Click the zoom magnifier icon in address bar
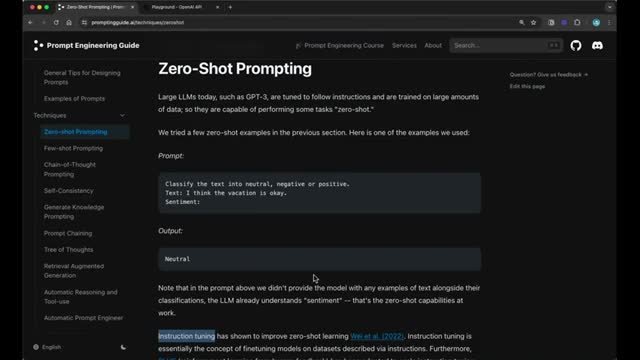Screen dimensions: 640x360 coord(522,22)
